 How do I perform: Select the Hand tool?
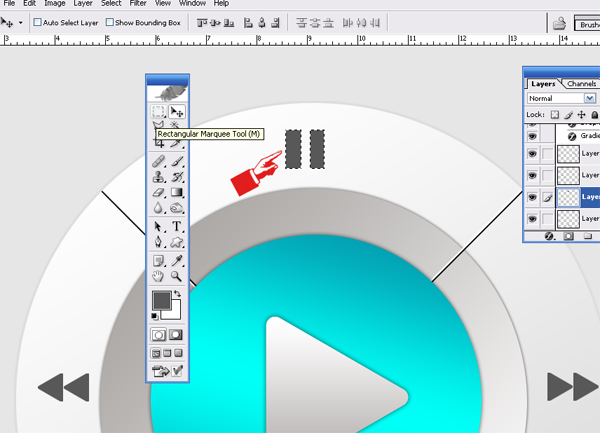point(158,276)
